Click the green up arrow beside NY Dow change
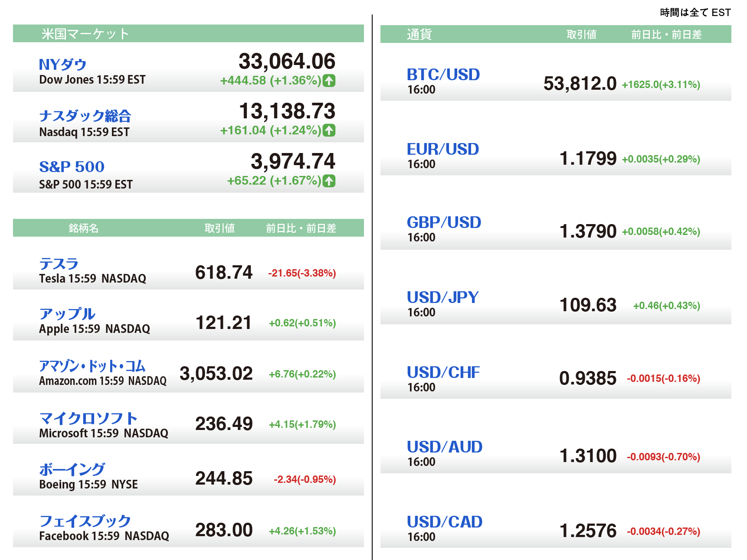 (x=329, y=81)
